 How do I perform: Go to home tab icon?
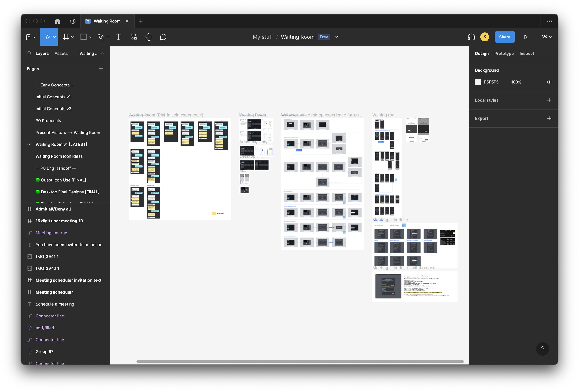tap(57, 21)
